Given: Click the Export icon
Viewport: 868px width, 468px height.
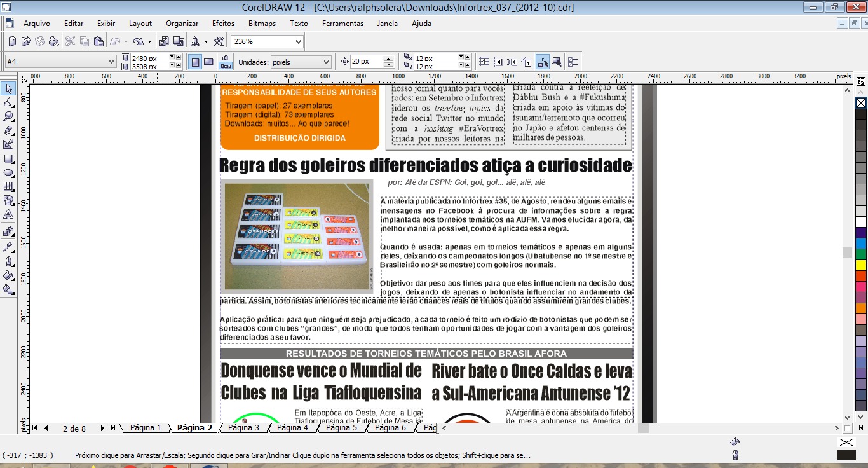Looking at the screenshot, I should coord(179,41).
